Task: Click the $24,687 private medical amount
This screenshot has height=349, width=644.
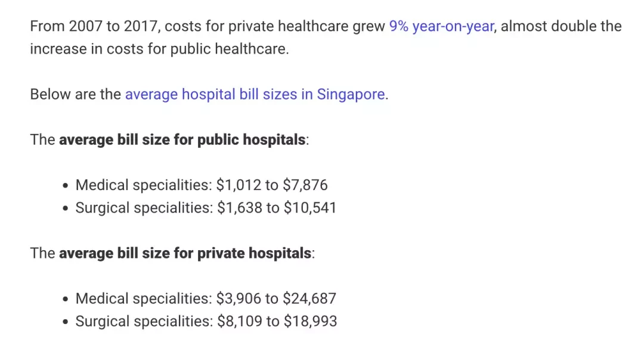Action: point(309,298)
